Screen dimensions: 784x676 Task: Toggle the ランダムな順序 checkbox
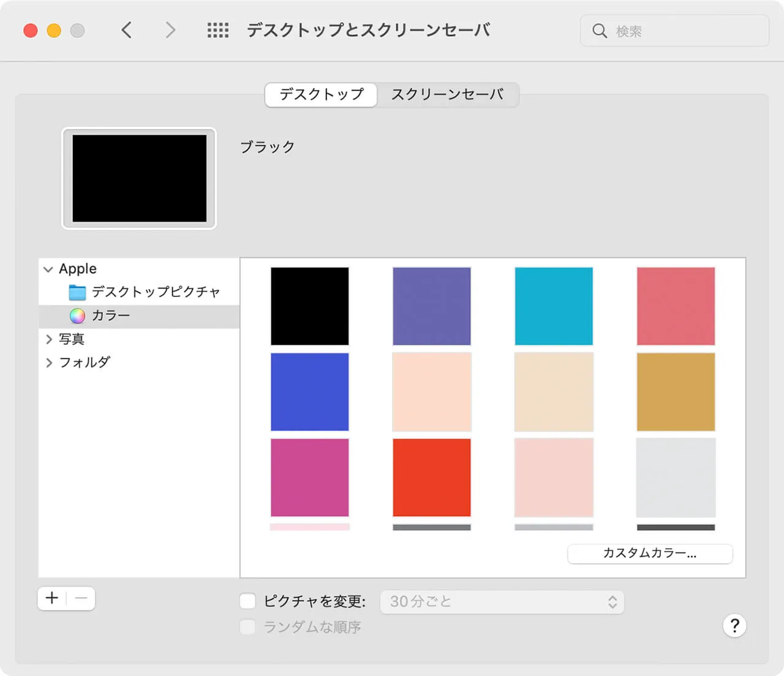[x=248, y=627]
